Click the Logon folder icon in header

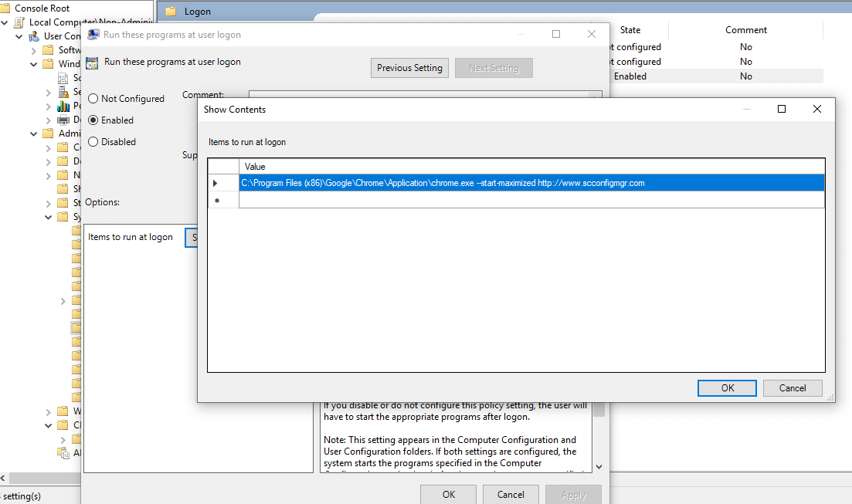(x=171, y=12)
